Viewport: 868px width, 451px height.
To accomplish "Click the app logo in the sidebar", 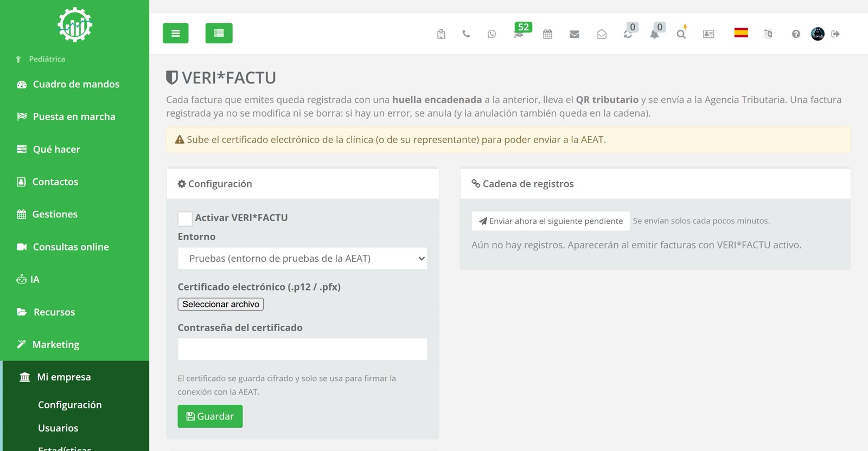I will click(x=75, y=24).
